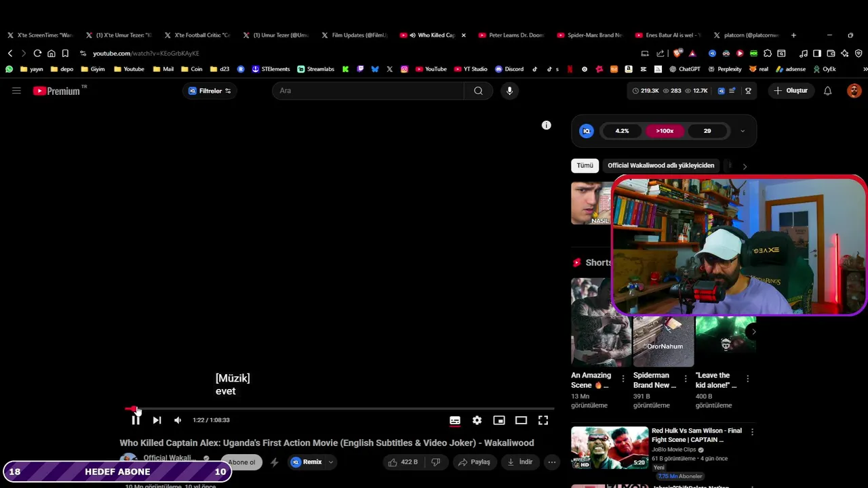The image size is (868, 488).
Task: Click the 4.2% vidIQ stat
Action: pos(622,131)
